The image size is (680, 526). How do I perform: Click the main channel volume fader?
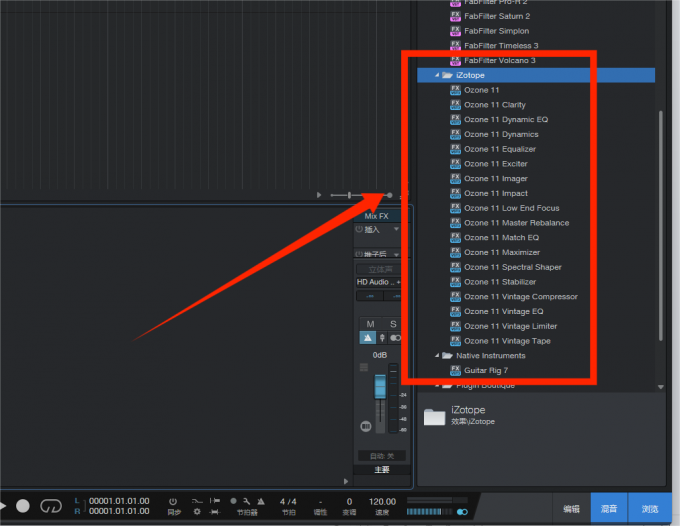[x=380, y=392]
